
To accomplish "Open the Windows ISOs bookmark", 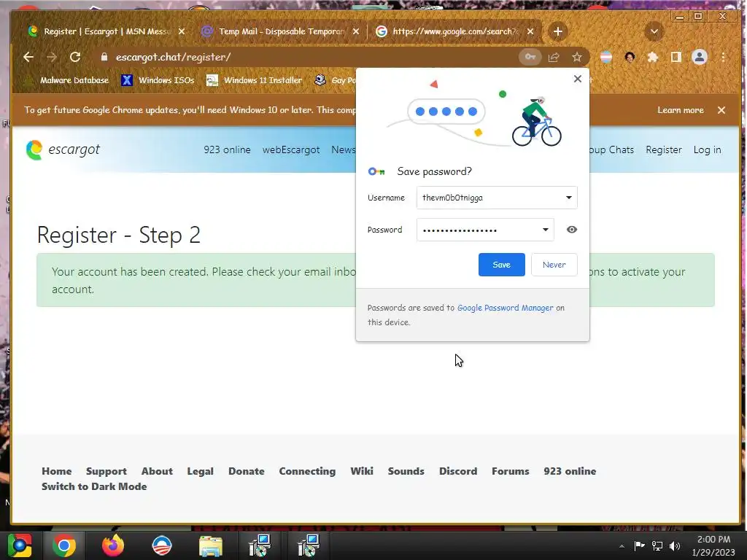I will [158, 80].
